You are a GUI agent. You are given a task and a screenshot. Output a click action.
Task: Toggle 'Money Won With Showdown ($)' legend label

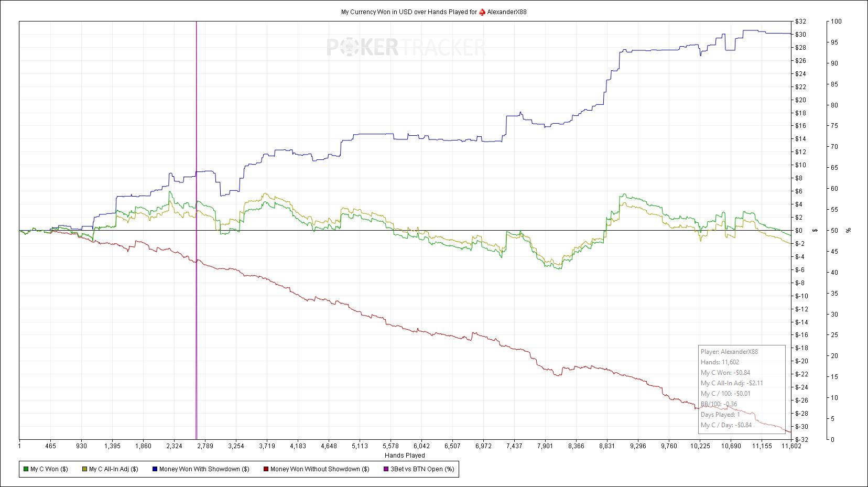point(204,469)
